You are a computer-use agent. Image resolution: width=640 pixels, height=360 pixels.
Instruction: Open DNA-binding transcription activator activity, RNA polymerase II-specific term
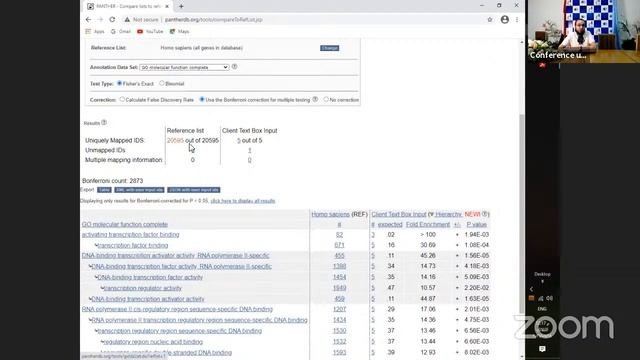click(176, 256)
